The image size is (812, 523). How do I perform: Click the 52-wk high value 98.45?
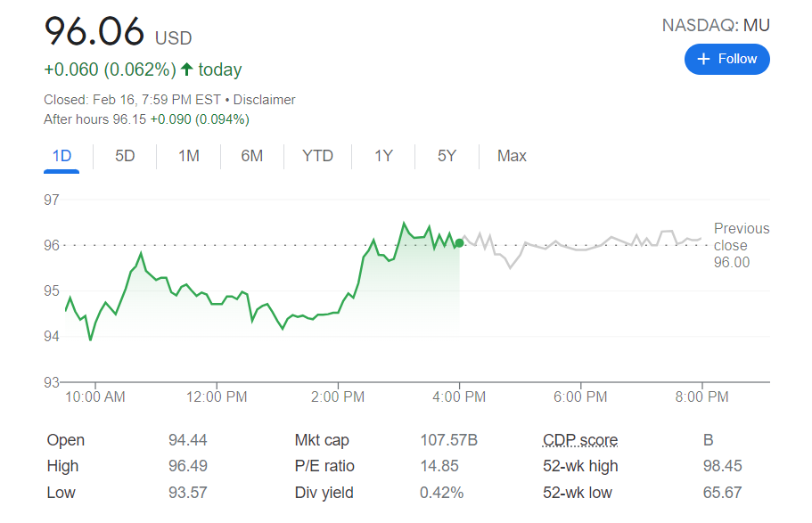click(722, 466)
